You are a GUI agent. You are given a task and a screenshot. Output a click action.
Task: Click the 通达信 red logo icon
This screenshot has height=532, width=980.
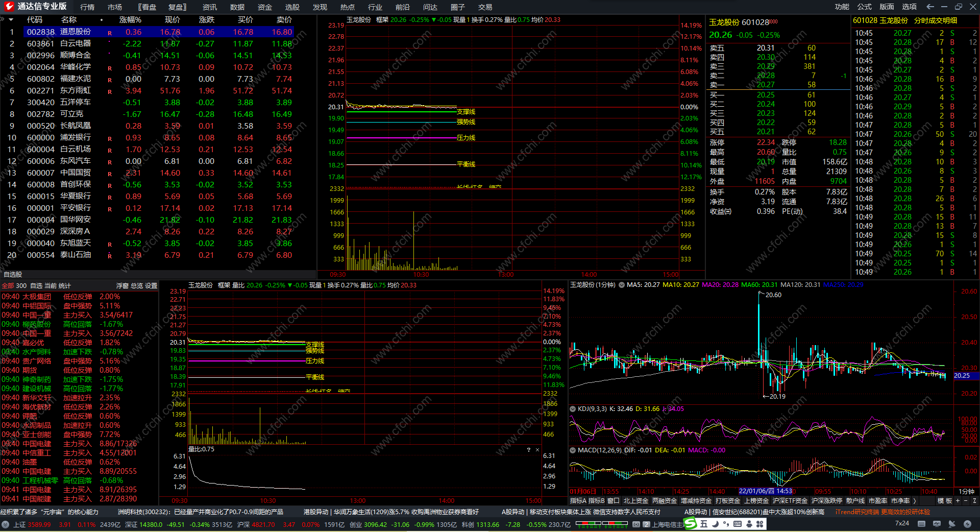[9, 7]
